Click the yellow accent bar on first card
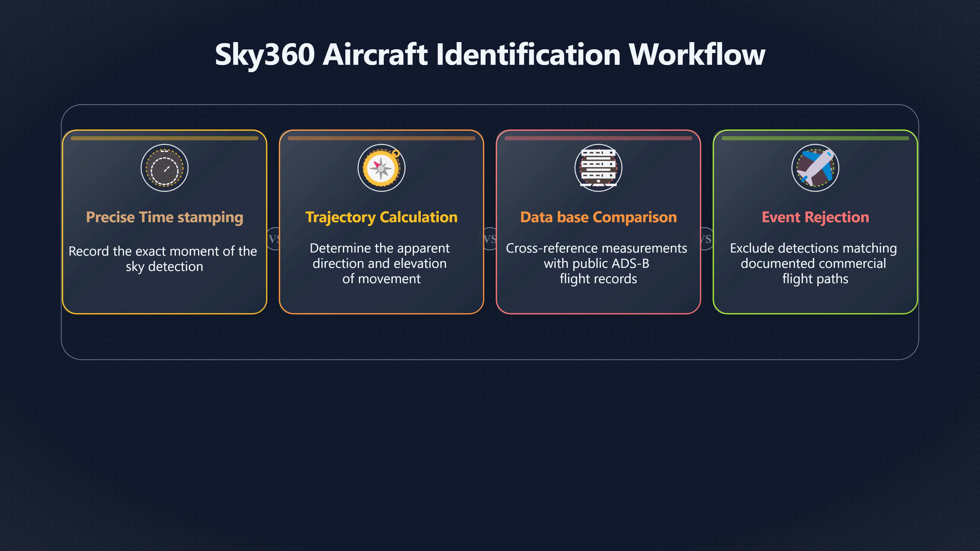This screenshot has height=551, width=980. point(164,139)
